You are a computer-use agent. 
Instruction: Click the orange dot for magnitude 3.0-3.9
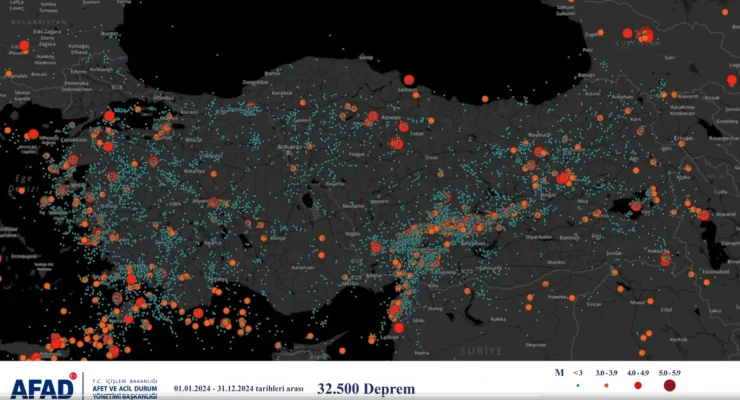[606, 385]
